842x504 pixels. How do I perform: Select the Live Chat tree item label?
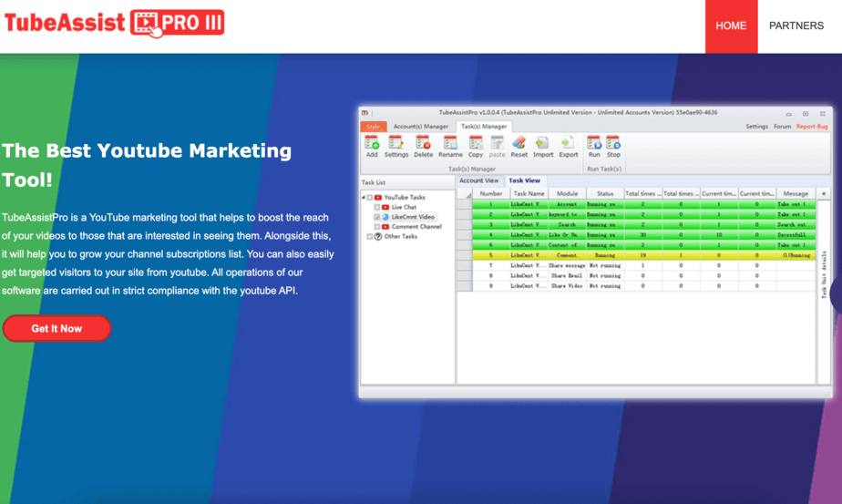click(x=404, y=208)
